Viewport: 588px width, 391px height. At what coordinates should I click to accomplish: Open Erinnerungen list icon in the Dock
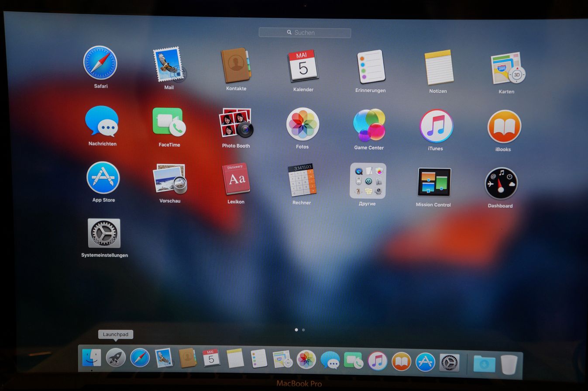(x=259, y=359)
